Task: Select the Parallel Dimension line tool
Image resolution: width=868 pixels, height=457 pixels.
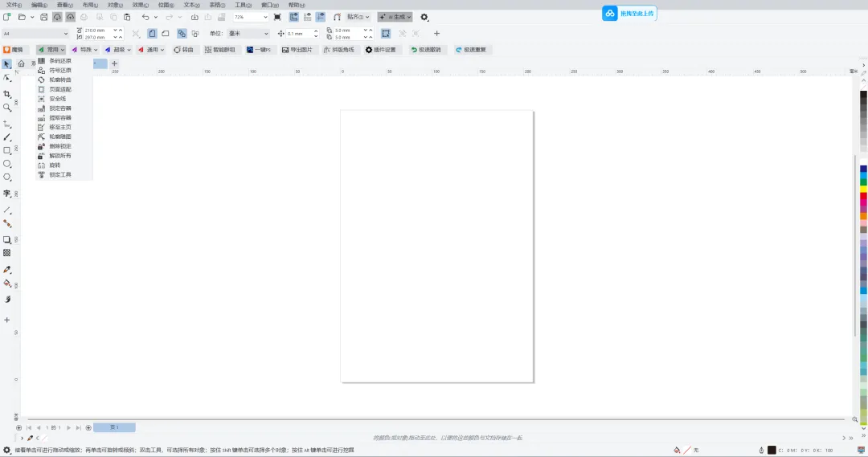Action: click(6, 210)
